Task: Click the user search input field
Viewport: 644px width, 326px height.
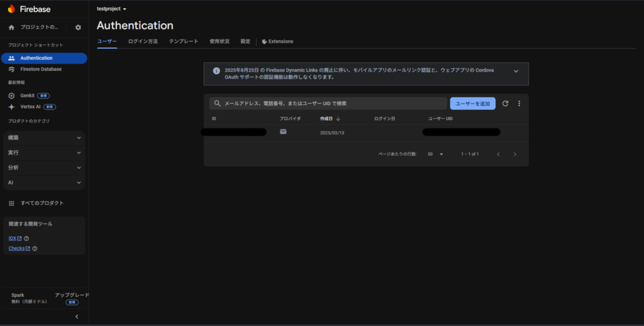Action: click(328, 104)
